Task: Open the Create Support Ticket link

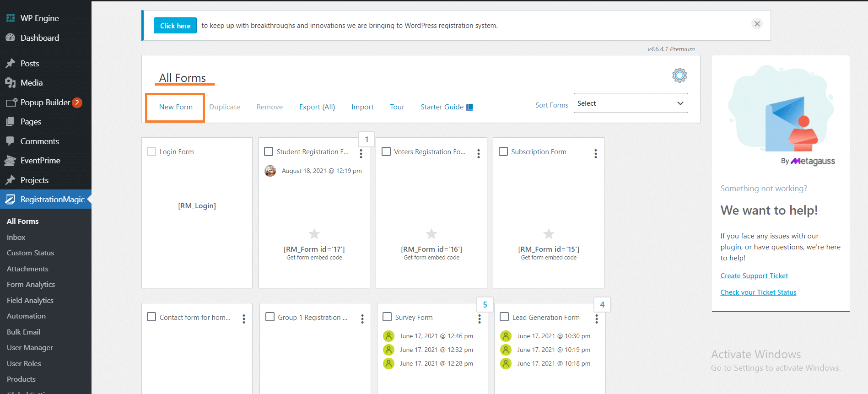Action: coord(754,276)
